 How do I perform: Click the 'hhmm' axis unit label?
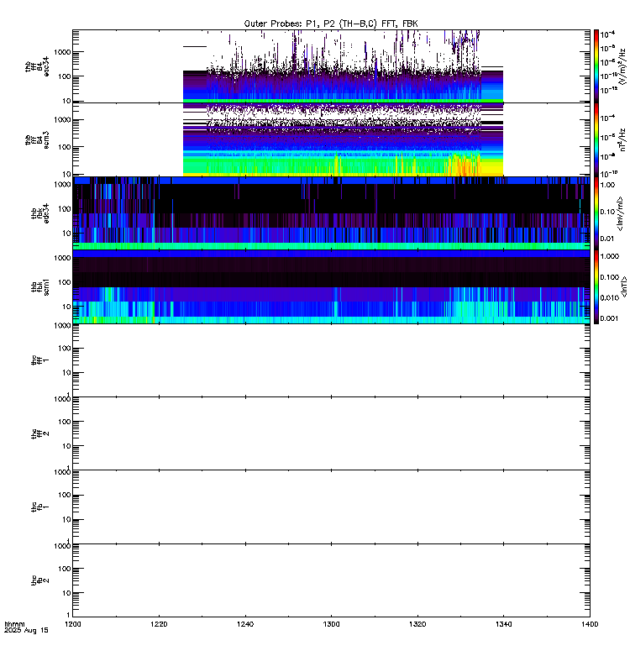tap(14, 624)
